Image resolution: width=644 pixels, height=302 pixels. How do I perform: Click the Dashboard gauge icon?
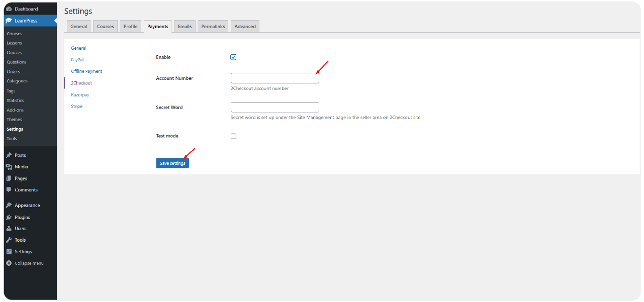(x=9, y=9)
